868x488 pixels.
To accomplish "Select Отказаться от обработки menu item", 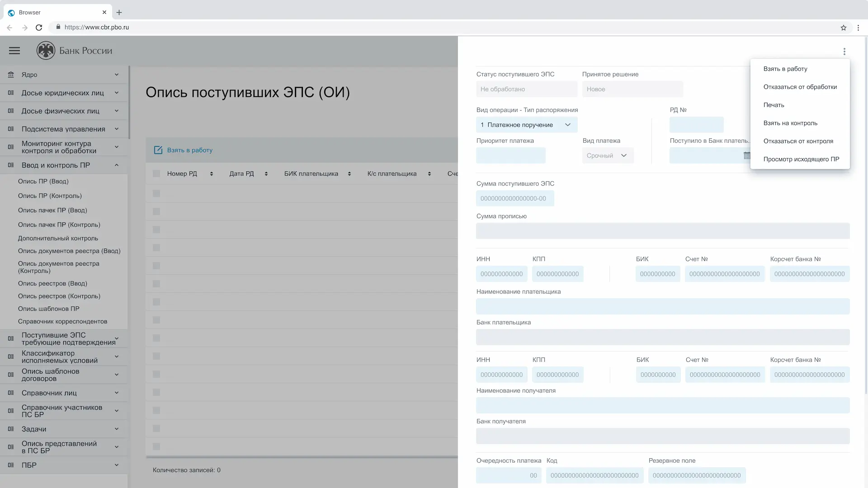I will (x=800, y=87).
